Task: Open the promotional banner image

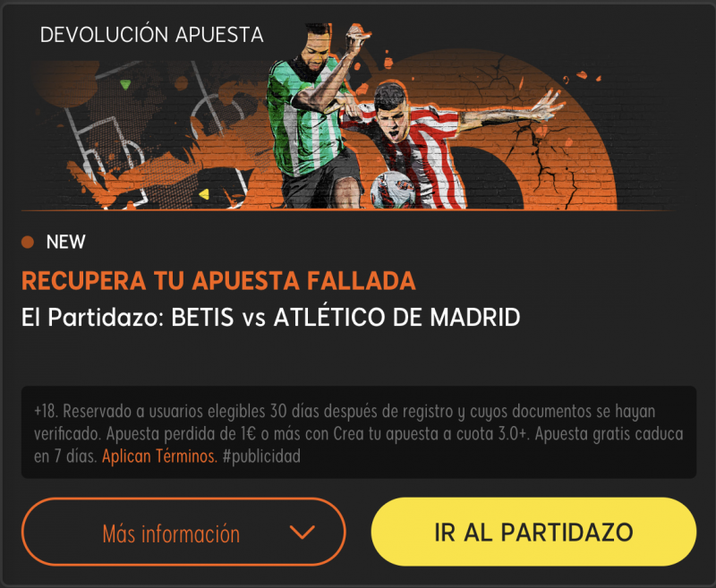Action: [x=347, y=116]
